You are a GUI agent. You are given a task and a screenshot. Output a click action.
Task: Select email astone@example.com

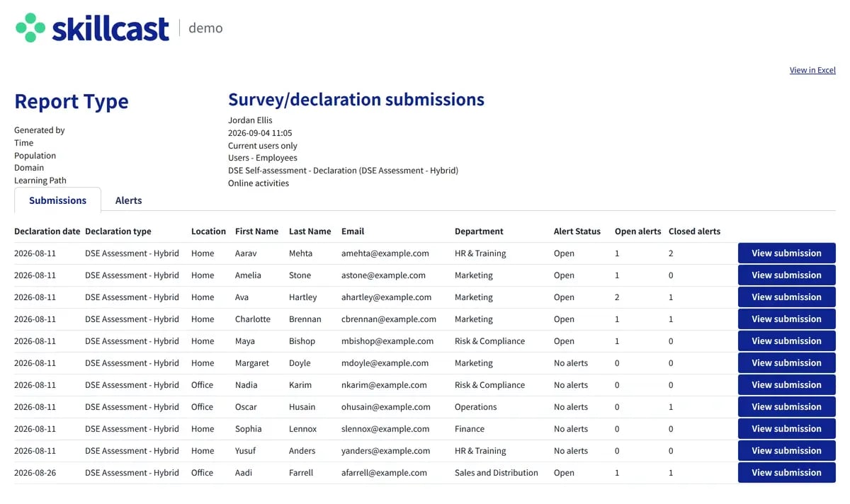click(x=383, y=275)
